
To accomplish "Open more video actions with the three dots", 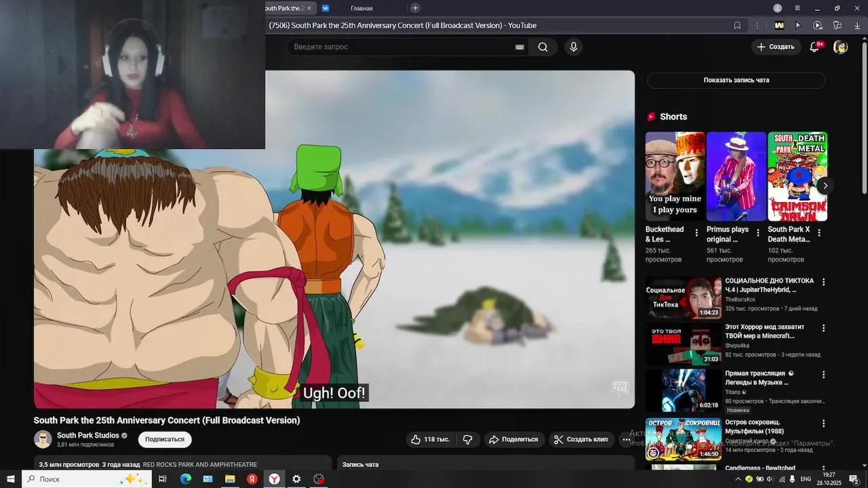I will pyautogui.click(x=626, y=439).
